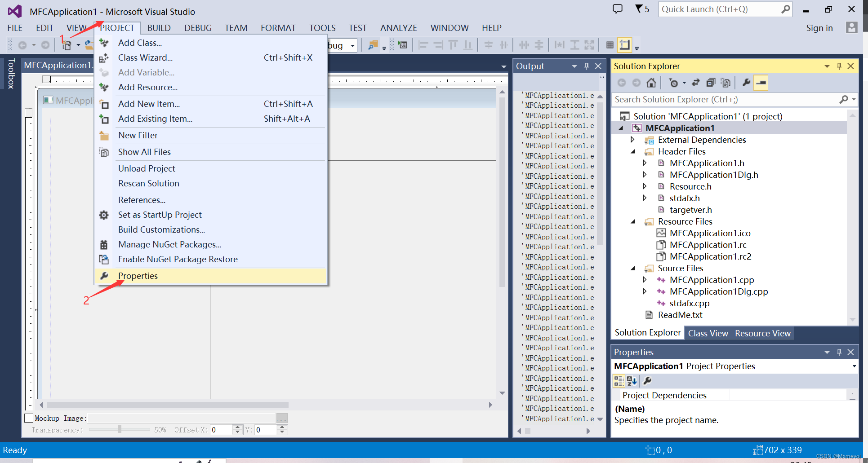Screen dimensions: 868x463
Task: Click the Home icon in Solution Explorer
Action: click(651, 83)
